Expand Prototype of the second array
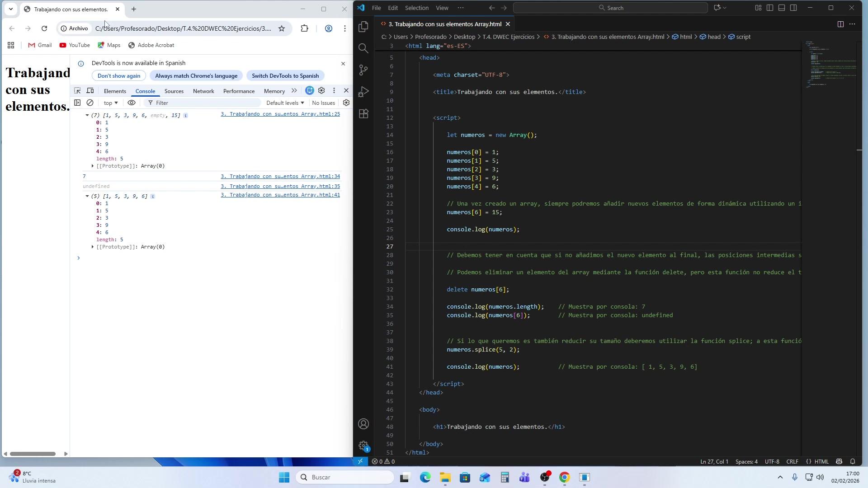This screenshot has height=488, width=868. click(x=93, y=247)
